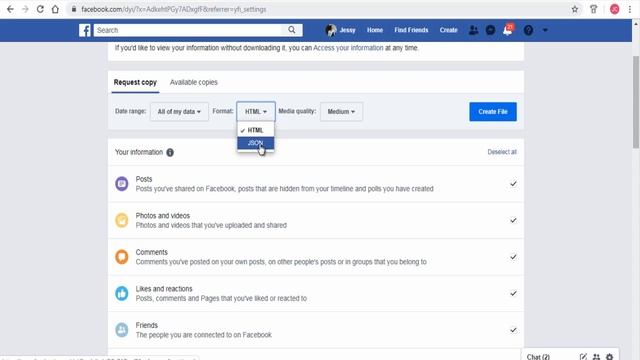Click the Comments category icon

[122, 257]
